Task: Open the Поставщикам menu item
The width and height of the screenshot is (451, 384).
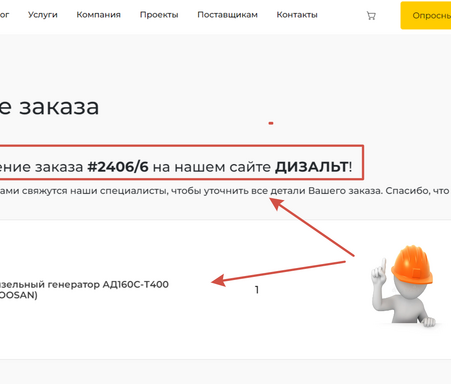Action: 227,15
